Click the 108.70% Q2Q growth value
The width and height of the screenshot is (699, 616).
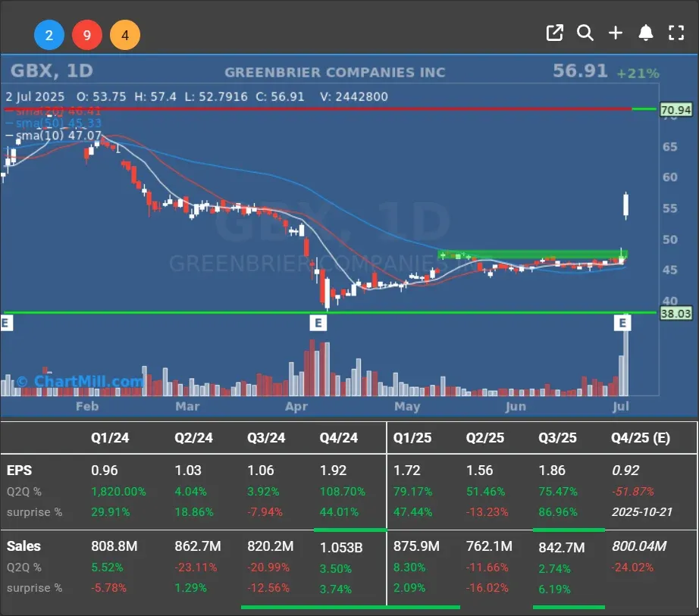(343, 492)
